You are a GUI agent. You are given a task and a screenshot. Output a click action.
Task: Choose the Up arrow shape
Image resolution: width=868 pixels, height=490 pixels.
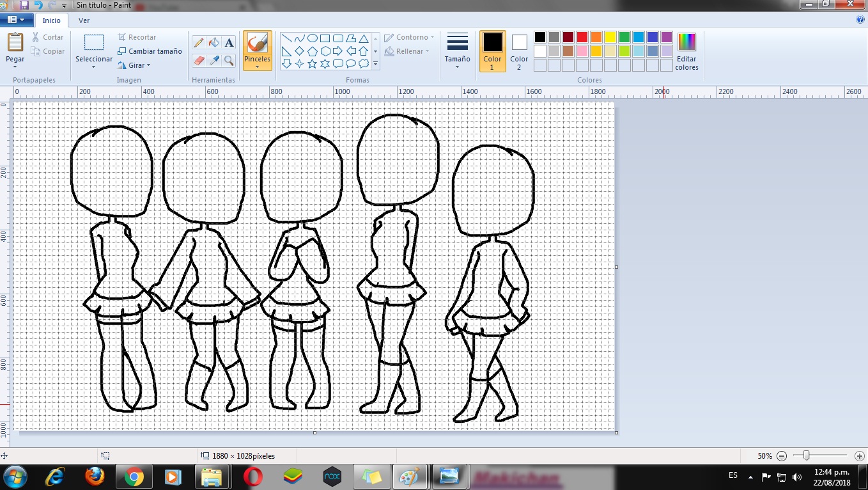[x=364, y=51]
